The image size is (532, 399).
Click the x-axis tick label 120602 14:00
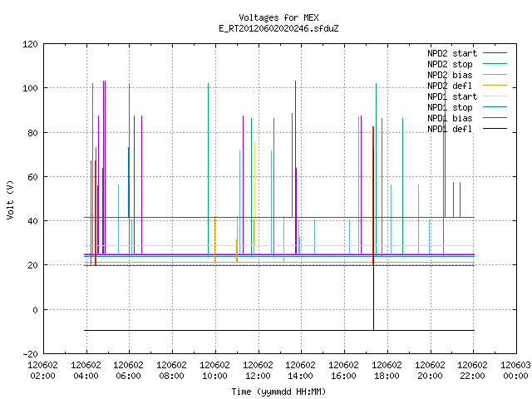(301, 371)
